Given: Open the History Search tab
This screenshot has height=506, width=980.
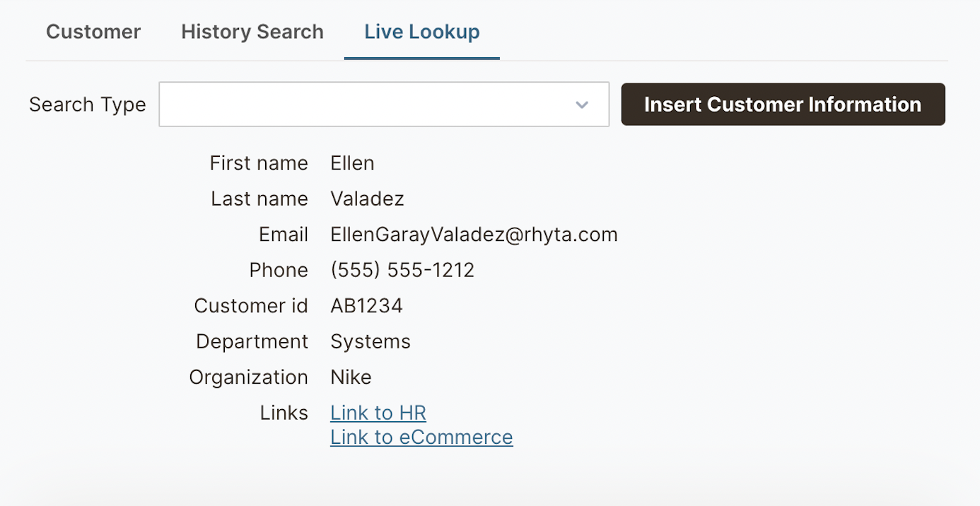Looking at the screenshot, I should 252,33.
